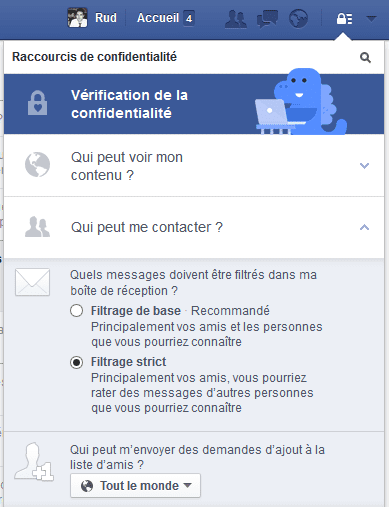The height and width of the screenshot is (507, 389).
Task: Click the search magnifier icon
Action: coord(365,57)
